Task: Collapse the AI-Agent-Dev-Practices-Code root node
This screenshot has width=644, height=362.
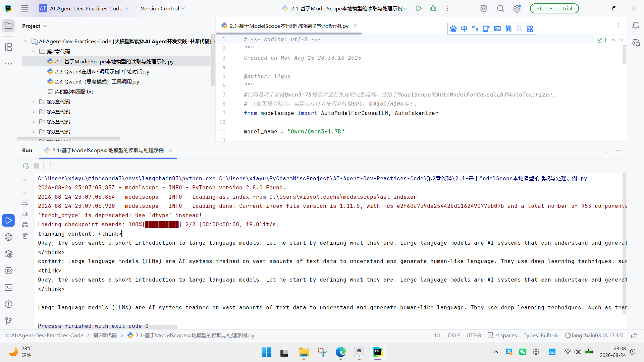Action: pyautogui.click(x=25, y=41)
